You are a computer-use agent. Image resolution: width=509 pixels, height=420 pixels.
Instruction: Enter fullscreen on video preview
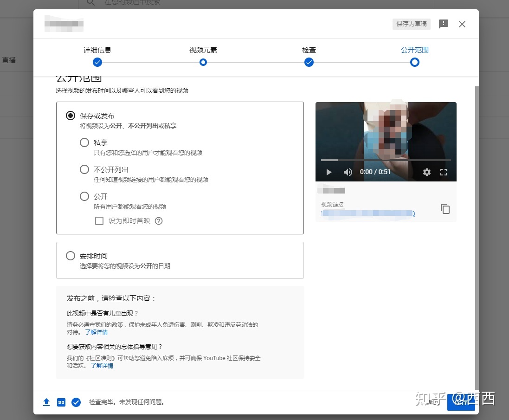point(444,172)
